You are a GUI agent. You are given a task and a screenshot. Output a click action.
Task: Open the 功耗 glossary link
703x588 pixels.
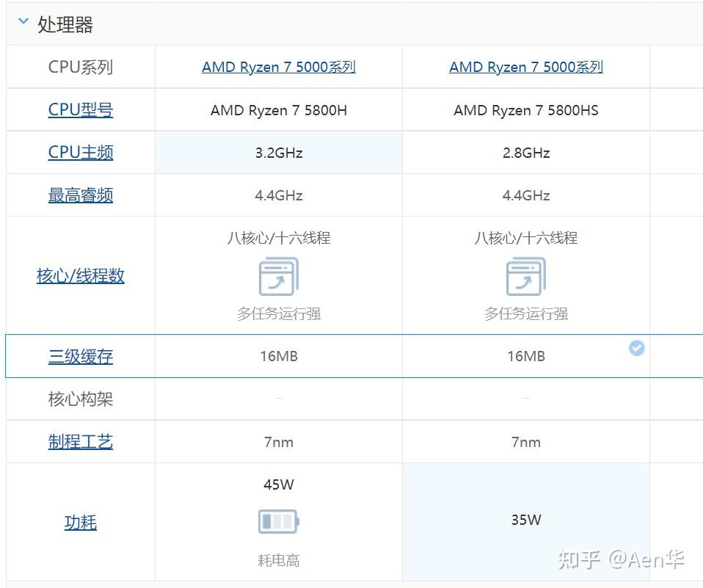click(x=81, y=523)
